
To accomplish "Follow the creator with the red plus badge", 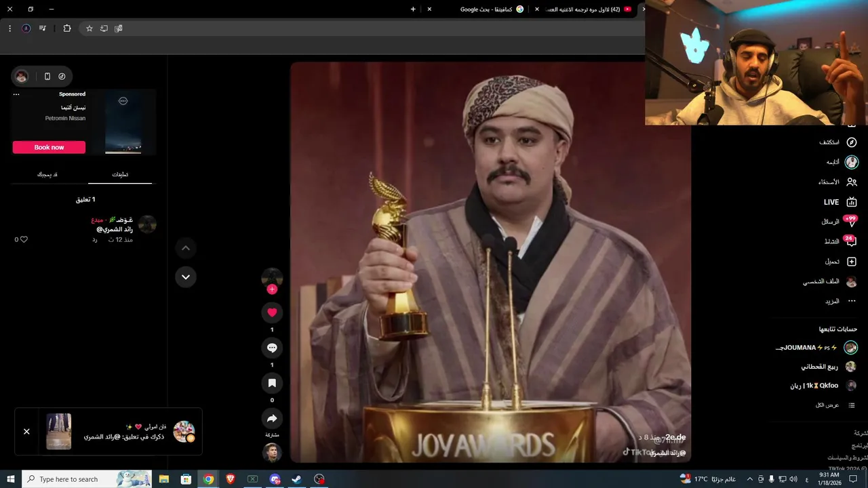I will pyautogui.click(x=272, y=289).
